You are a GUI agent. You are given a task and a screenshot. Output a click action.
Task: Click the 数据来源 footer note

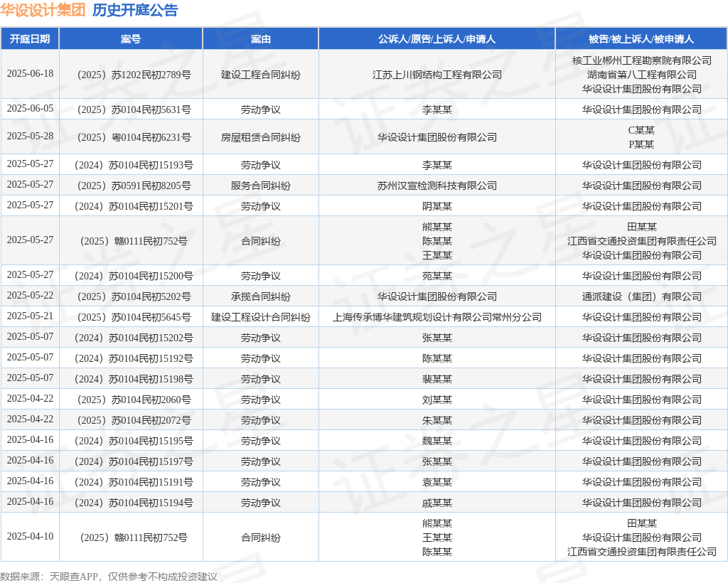[x=109, y=577]
